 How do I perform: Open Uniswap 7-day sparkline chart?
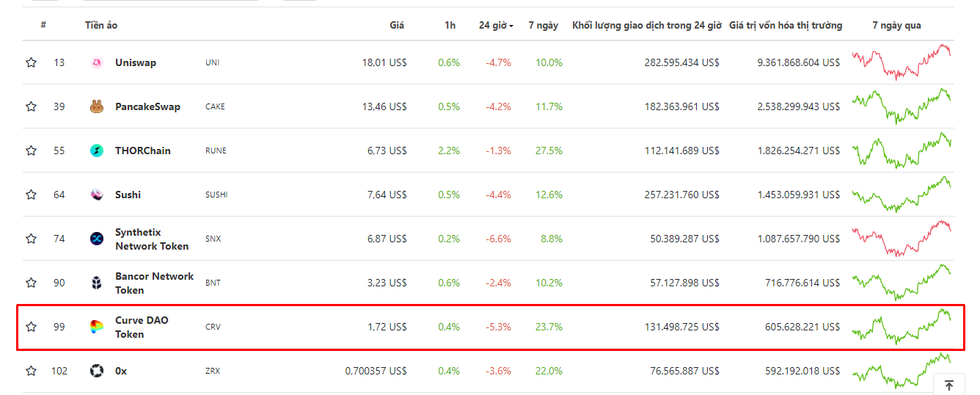pos(902,62)
